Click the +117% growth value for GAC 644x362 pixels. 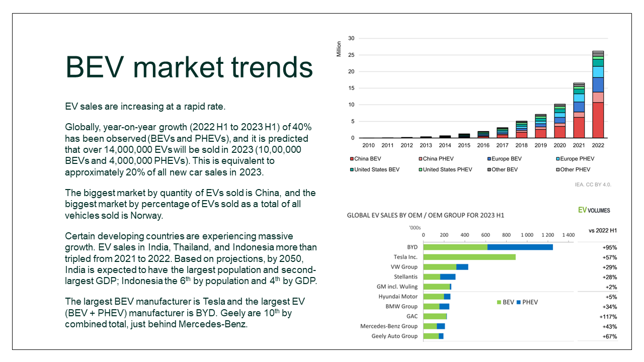coord(608,317)
